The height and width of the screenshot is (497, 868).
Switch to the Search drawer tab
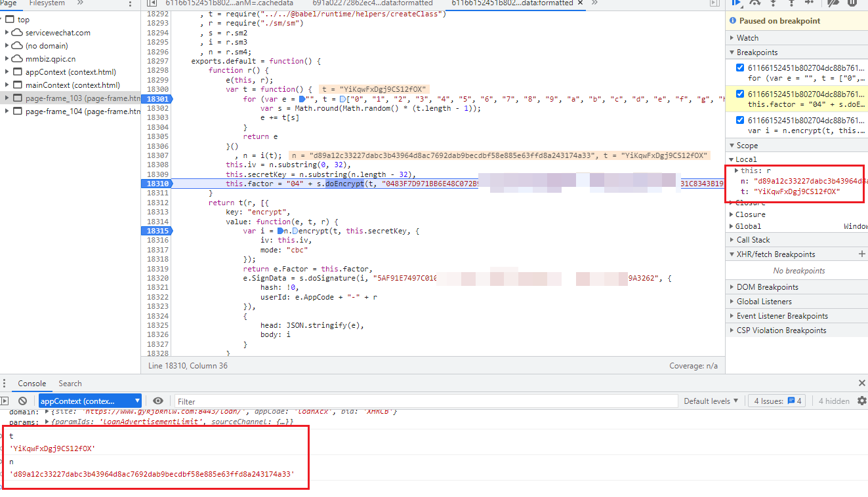[70, 384]
